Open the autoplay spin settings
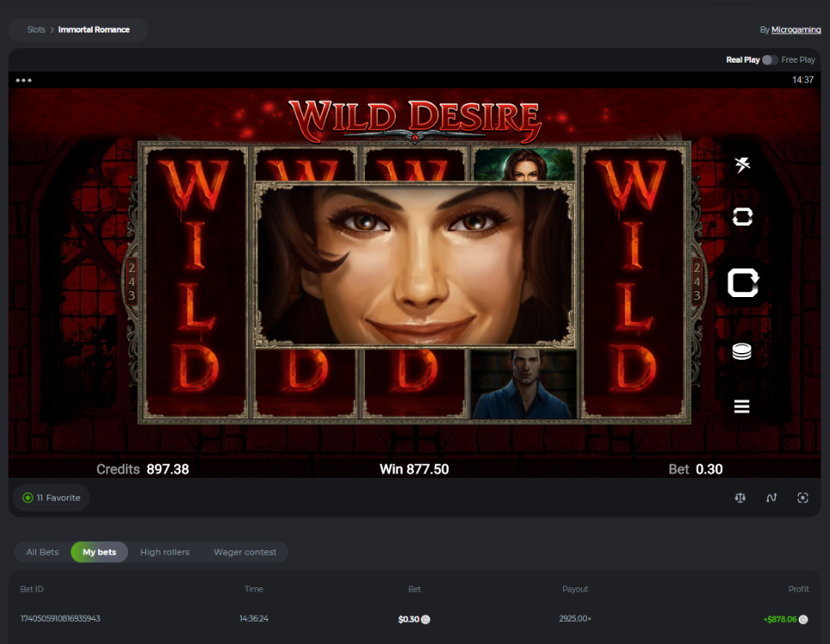 [742, 217]
